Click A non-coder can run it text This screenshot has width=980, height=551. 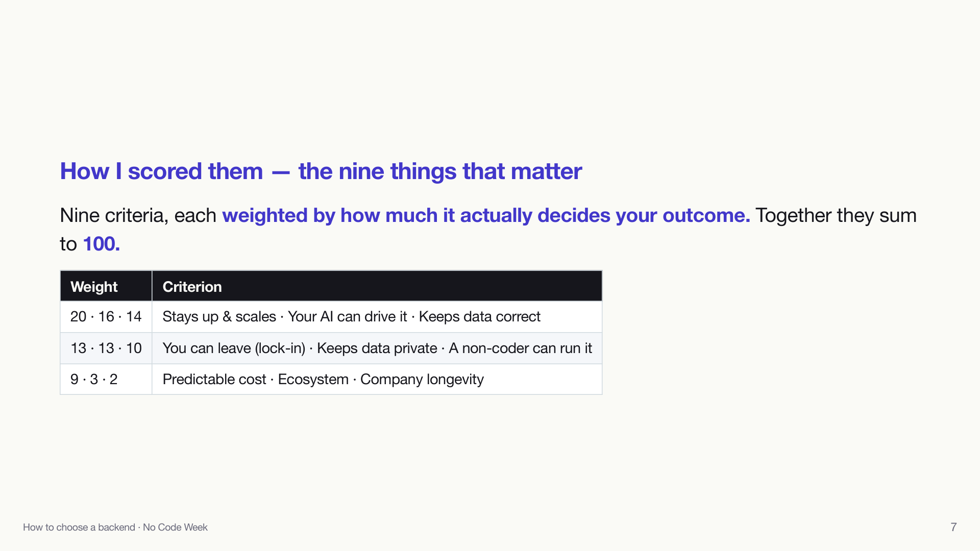(x=520, y=348)
